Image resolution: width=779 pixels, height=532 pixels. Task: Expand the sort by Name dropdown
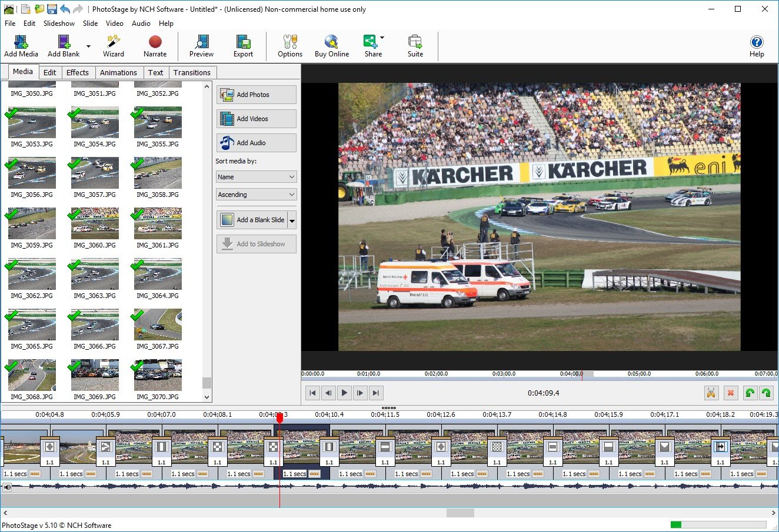pos(256,177)
